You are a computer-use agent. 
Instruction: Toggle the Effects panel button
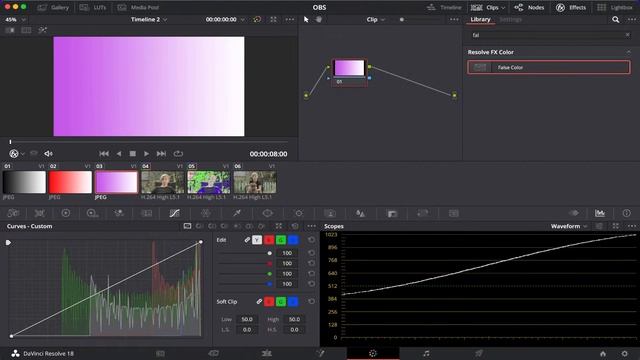tap(571, 7)
